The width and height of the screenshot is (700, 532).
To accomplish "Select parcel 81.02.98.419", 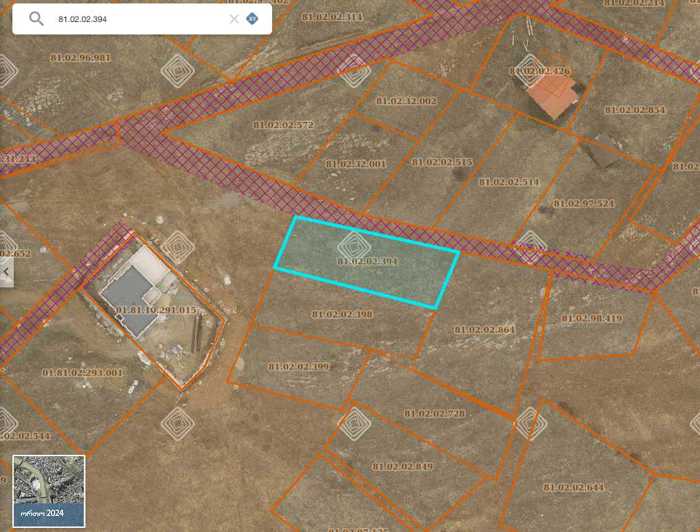I will point(591,319).
